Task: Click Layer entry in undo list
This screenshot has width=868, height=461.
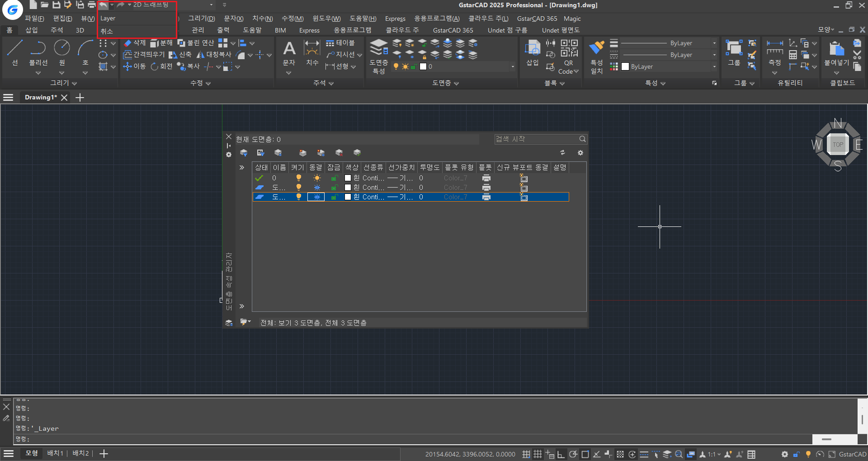Action: click(x=137, y=19)
